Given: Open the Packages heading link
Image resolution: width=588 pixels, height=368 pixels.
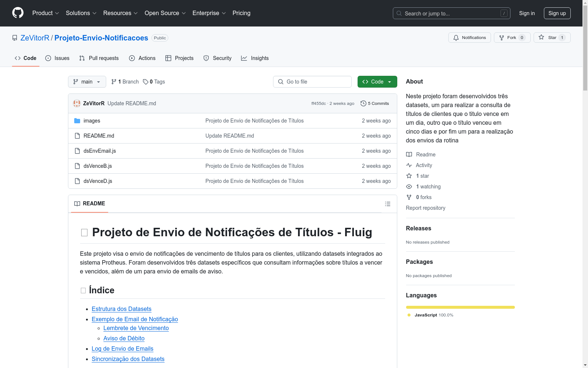Looking at the screenshot, I should (419, 262).
